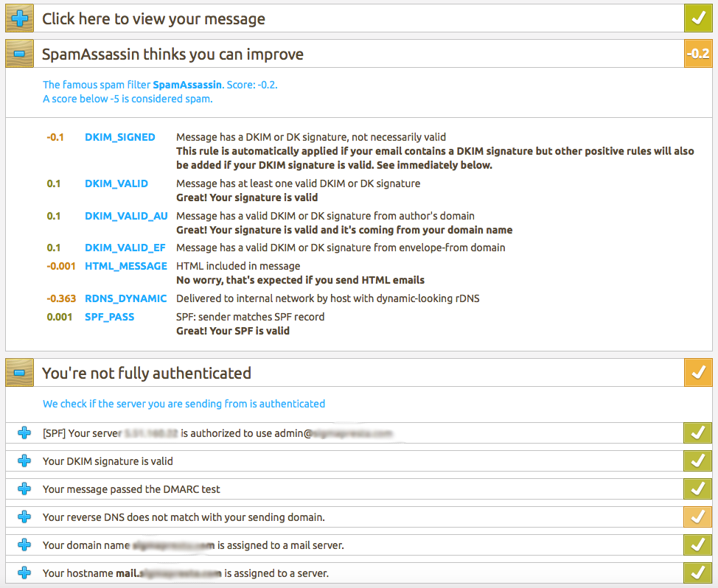Collapse the 'You're not fully authenticated' section
This screenshot has height=588, width=718.
point(18,373)
